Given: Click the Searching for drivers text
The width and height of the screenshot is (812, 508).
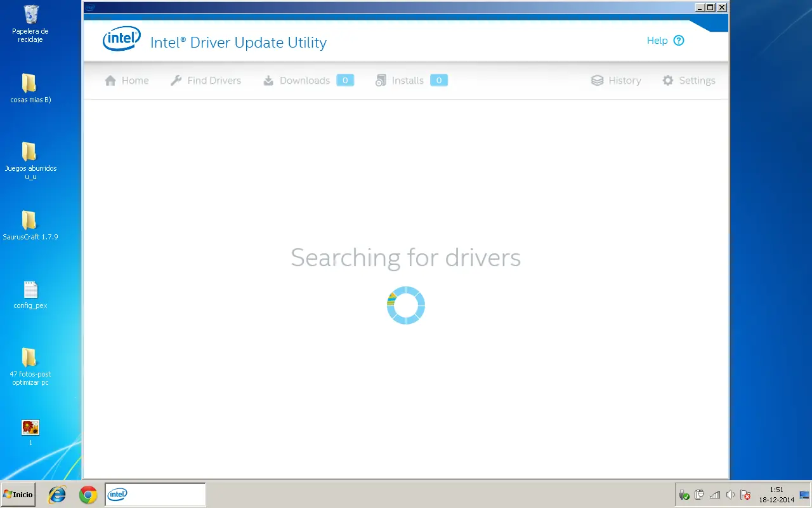Looking at the screenshot, I should pyautogui.click(x=406, y=258).
